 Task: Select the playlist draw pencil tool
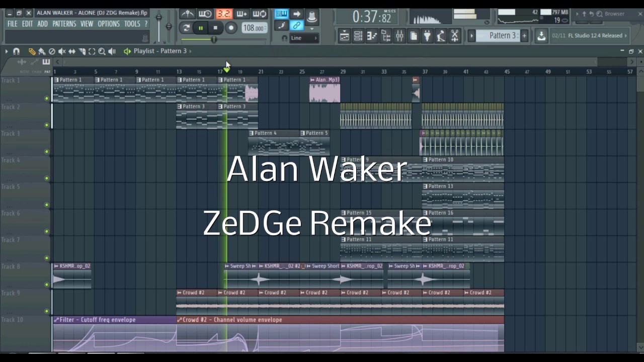[x=32, y=51]
